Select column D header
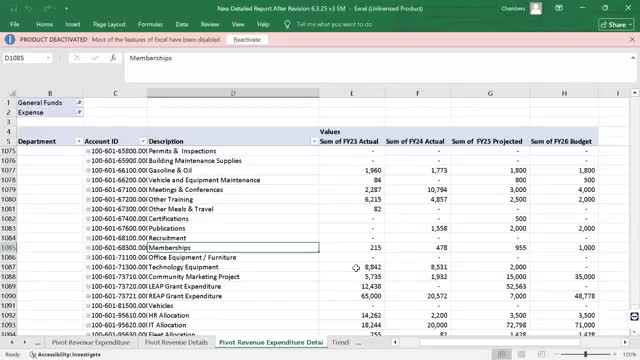 (x=233, y=93)
